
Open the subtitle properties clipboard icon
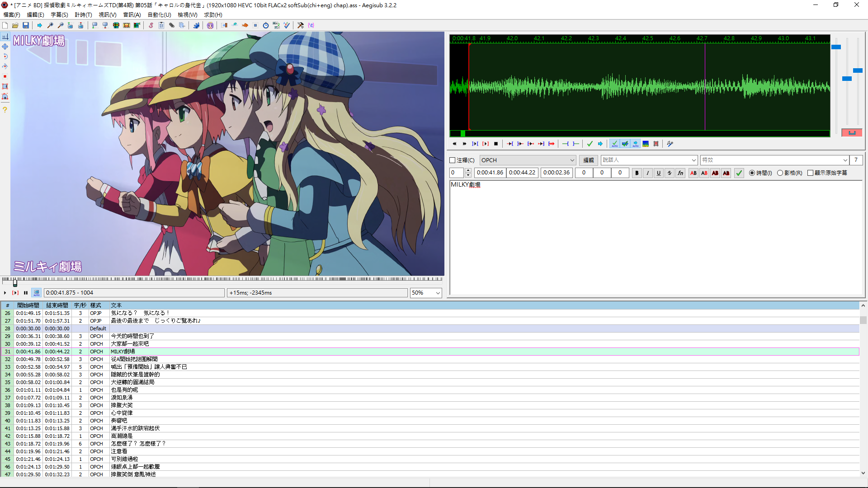[161, 25]
